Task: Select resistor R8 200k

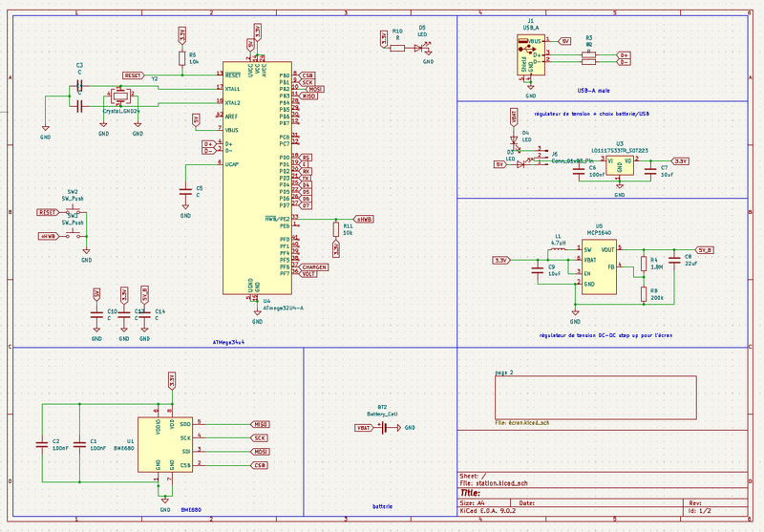Action: pos(644,294)
